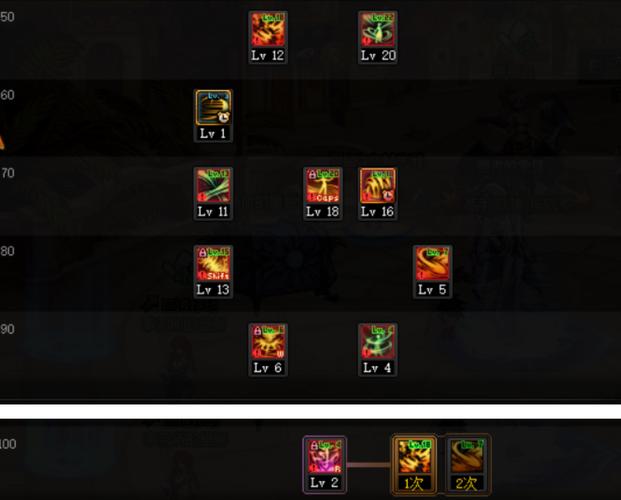Click the Lv 18 level label
Viewport: 621px width, 500px height.
point(323,212)
